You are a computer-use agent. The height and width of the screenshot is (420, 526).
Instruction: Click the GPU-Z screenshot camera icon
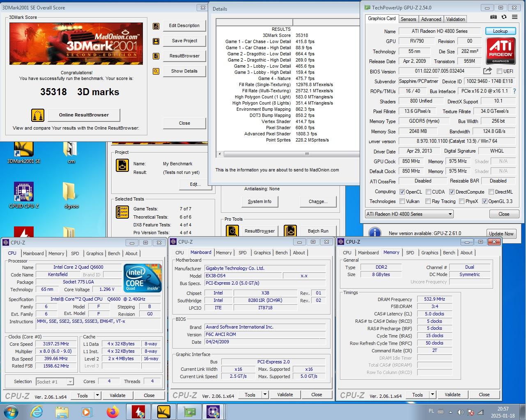[x=494, y=17]
